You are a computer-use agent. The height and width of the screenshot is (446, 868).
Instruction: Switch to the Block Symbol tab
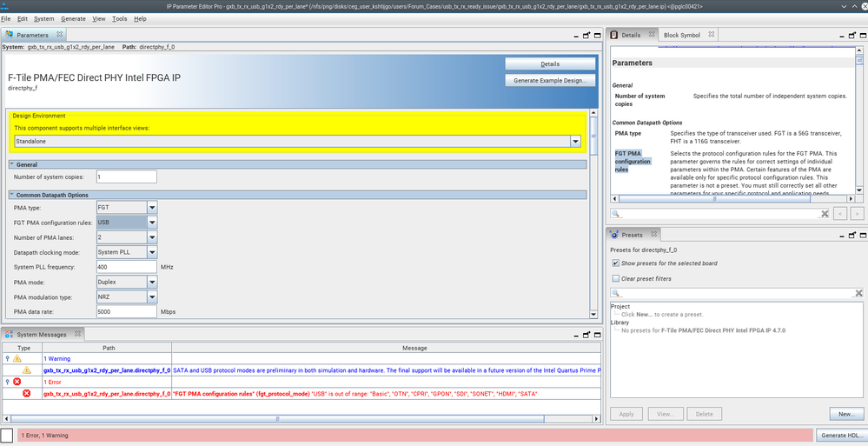click(x=681, y=36)
